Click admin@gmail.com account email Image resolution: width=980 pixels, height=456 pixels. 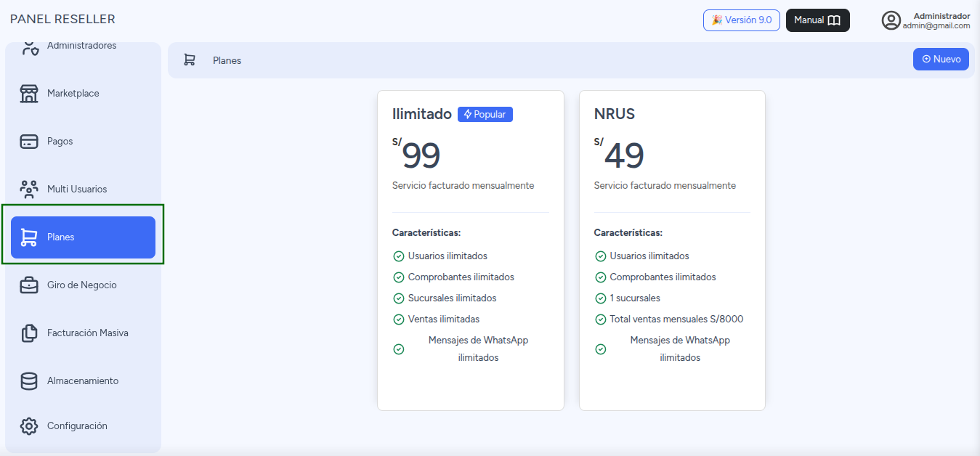click(x=936, y=25)
